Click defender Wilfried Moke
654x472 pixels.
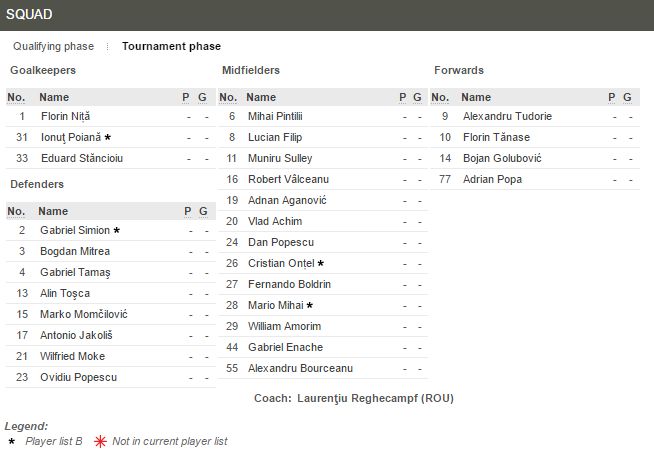point(72,356)
